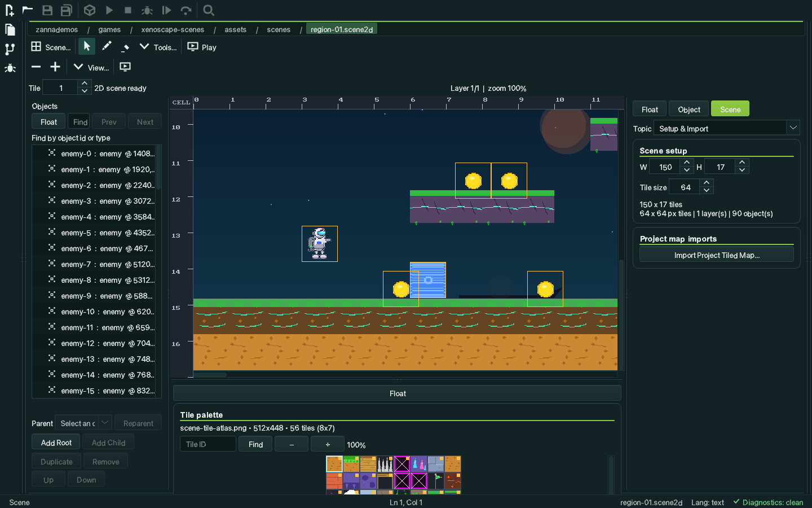Pick the red brick tile swatch
This screenshot has height=508, width=812.
click(x=334, y=481)
